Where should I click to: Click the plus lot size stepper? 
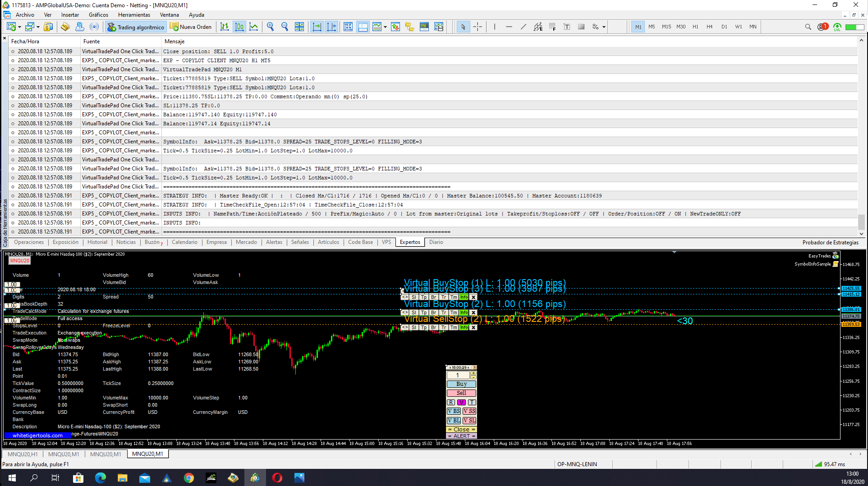pos(473,373)
